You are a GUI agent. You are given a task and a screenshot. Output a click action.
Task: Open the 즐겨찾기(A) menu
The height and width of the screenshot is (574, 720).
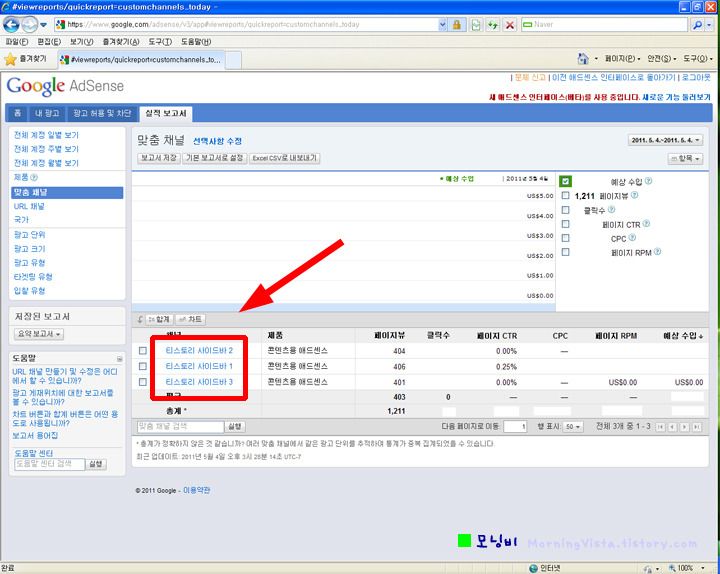point(121,42)
